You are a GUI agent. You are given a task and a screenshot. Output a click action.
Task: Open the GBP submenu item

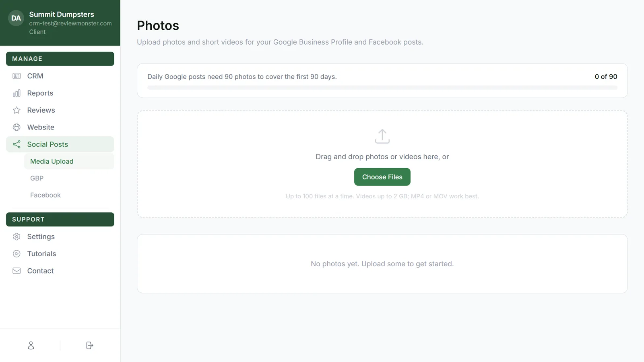tap(69, 178)
